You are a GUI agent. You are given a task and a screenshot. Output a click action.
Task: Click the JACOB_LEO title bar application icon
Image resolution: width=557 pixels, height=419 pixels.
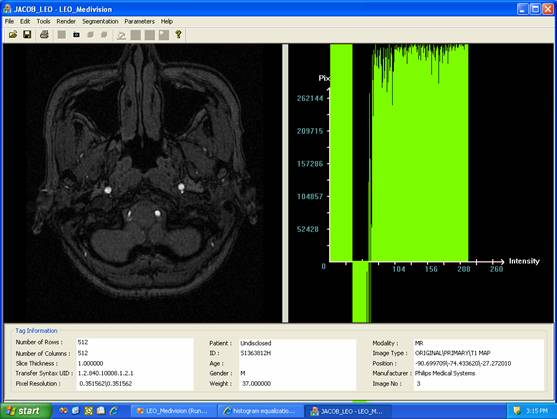(7, 9)
